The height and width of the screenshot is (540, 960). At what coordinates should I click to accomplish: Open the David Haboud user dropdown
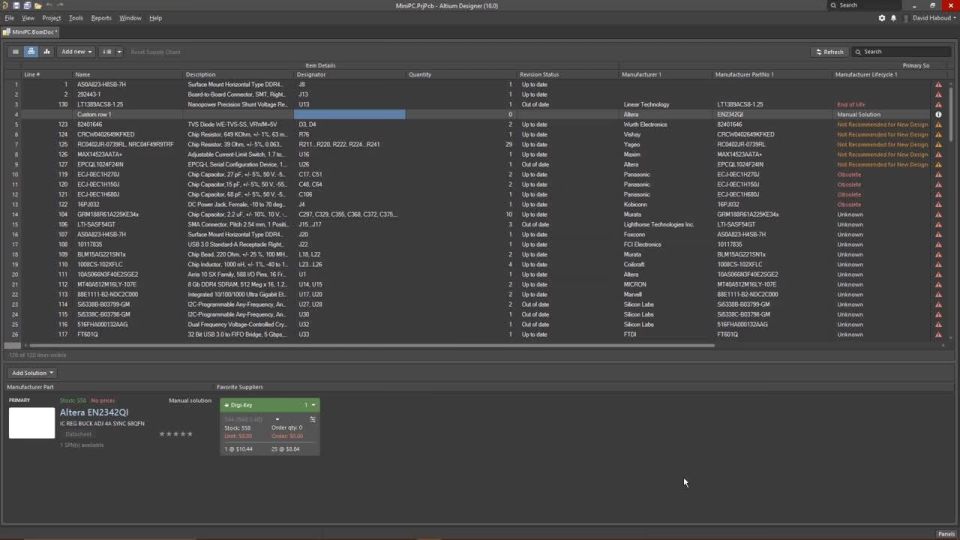click(934, 18)
